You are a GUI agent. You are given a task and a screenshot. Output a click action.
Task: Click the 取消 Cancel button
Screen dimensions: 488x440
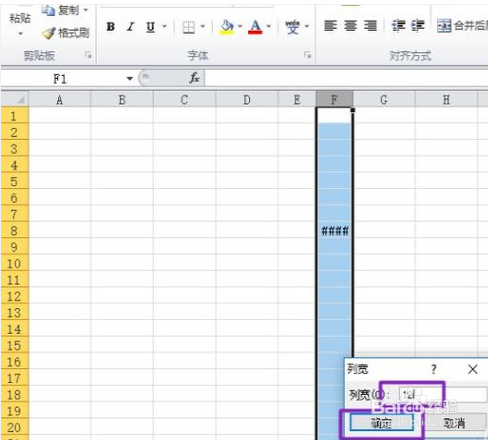tap(454, 423)
